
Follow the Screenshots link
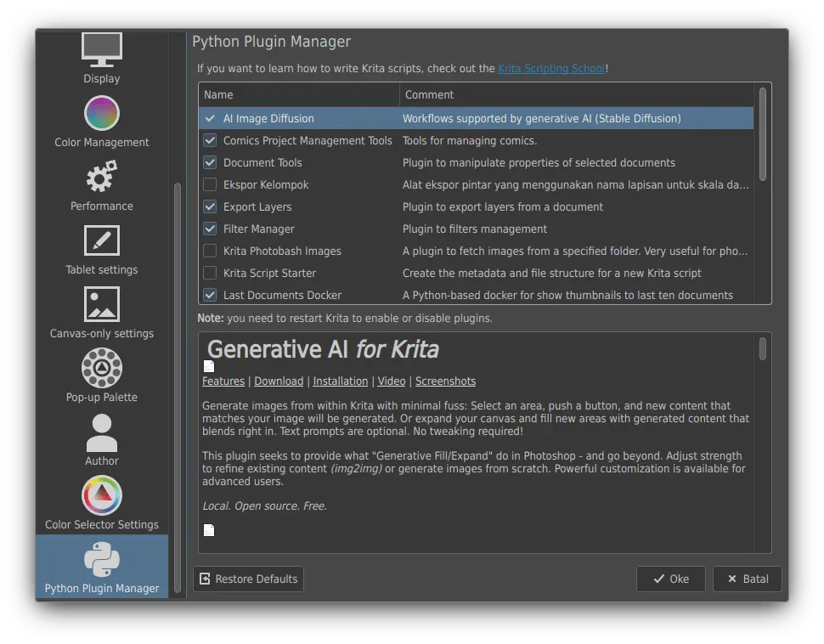(x=445, y=381)
